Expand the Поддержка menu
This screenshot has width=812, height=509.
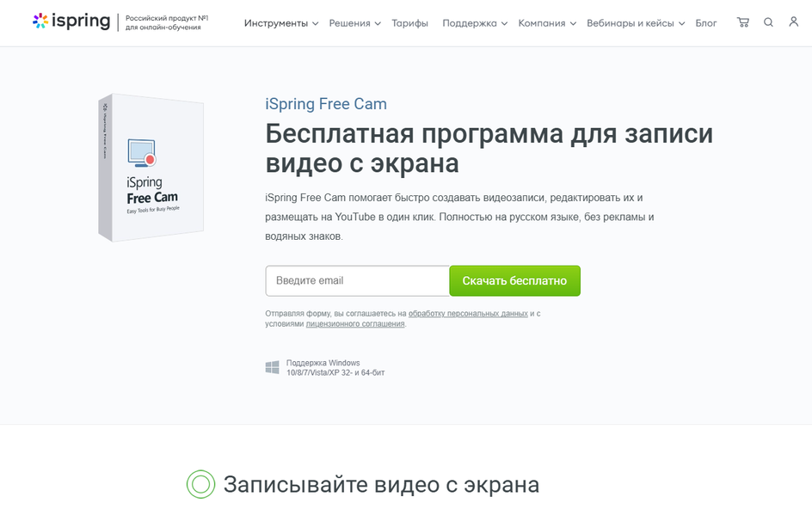point(475,23)
